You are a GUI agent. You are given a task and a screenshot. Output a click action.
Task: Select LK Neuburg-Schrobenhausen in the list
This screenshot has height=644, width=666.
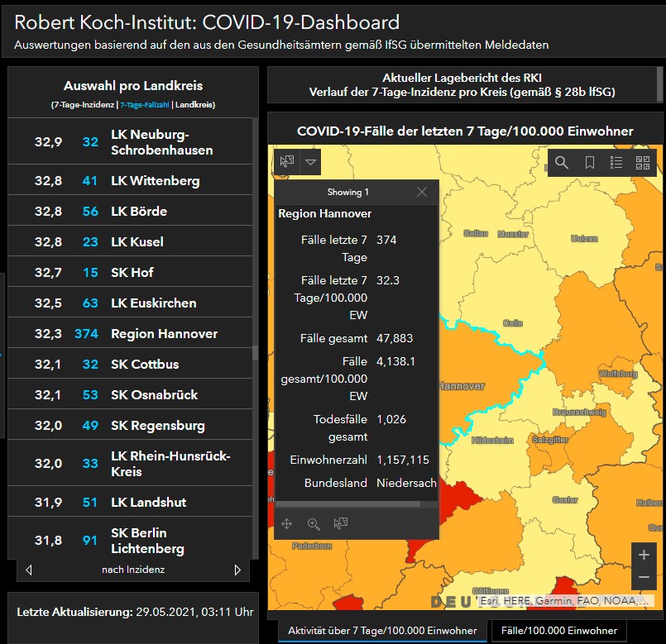point(130,142)
